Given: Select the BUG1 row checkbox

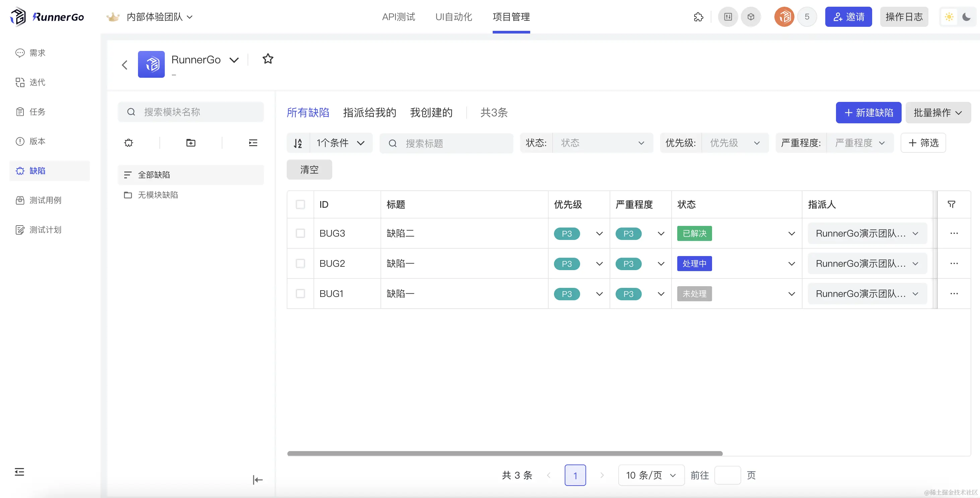Looking at the screenshot, I should pyautogui.click(x=300, y=294).
